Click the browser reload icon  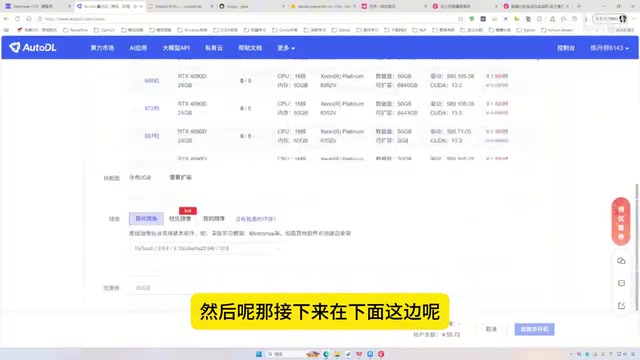tap(17, 19)
